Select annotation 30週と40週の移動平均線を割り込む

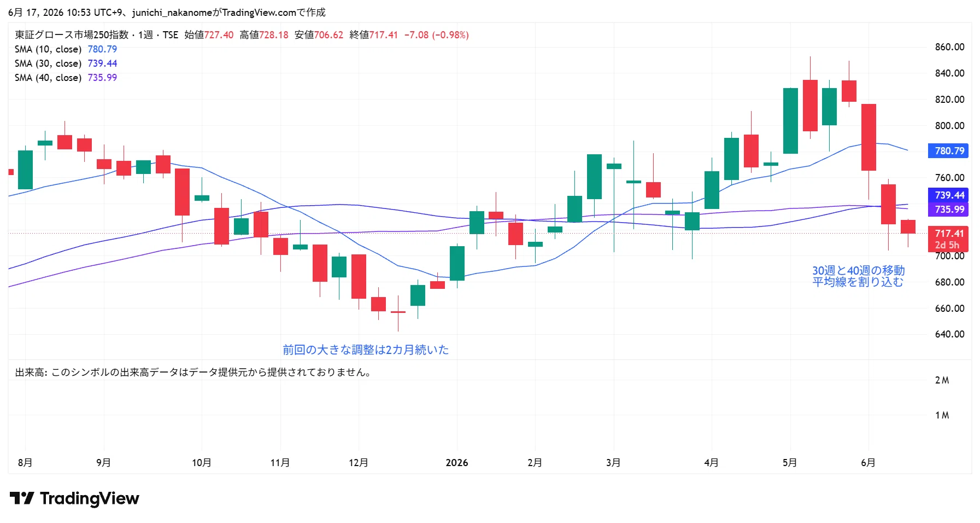pos(858,276)
